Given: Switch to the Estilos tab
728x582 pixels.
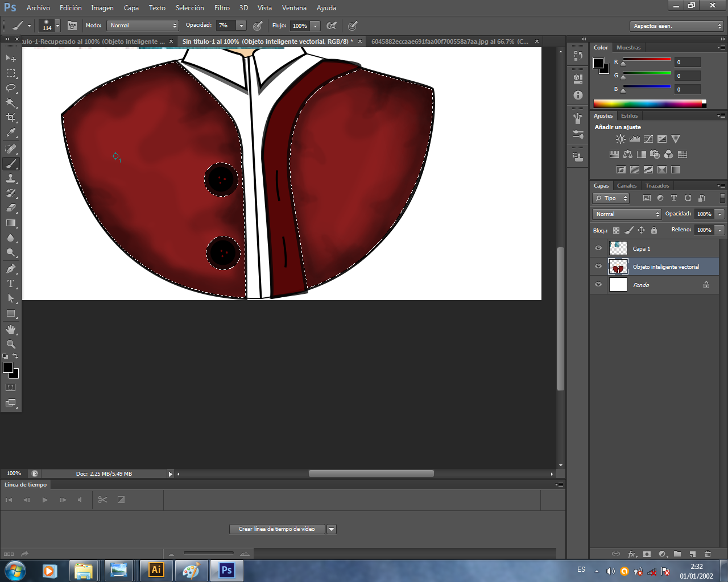Looking at the screenshot, I should click(629, 116).
